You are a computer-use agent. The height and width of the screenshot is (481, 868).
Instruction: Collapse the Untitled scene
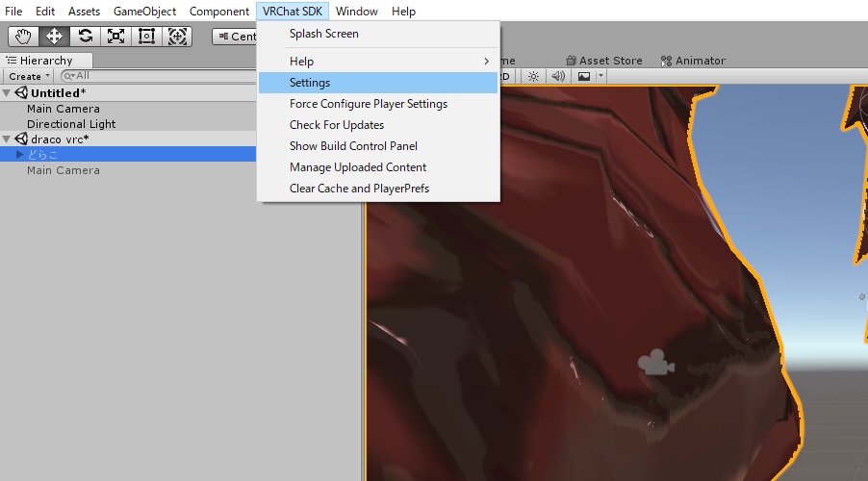(7, 93)
